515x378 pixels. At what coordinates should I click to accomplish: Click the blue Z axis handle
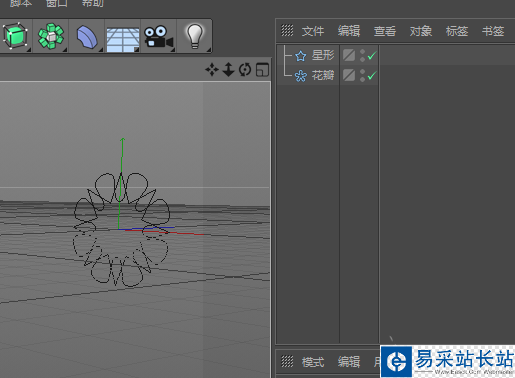pyautogui.click(x=169, y=228)
